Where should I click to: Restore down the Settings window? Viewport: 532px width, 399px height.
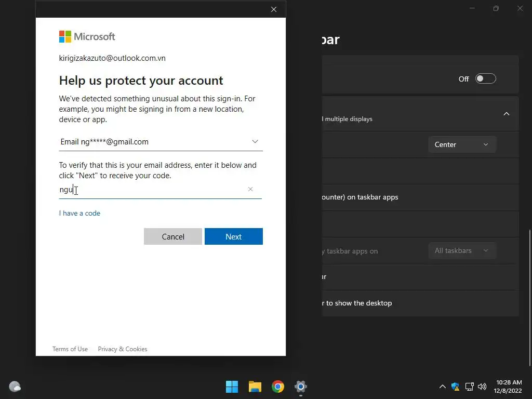click(x=496, y=8)
